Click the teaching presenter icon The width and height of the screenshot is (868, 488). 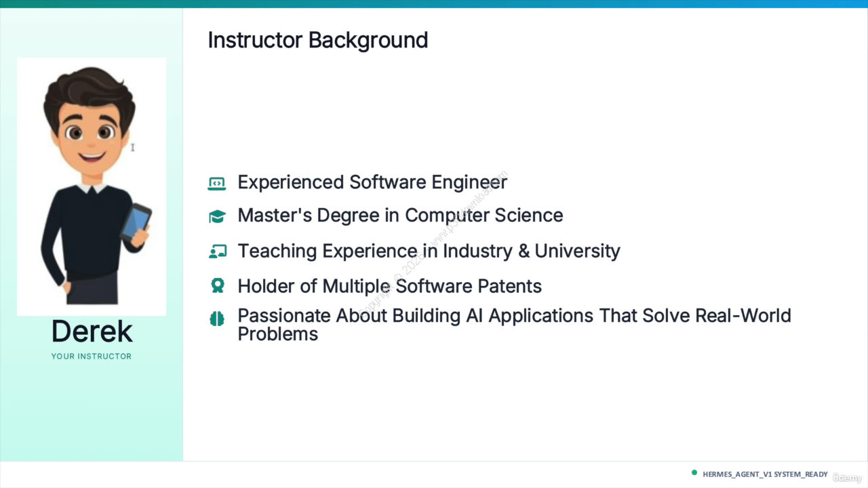tap(217, 251)
